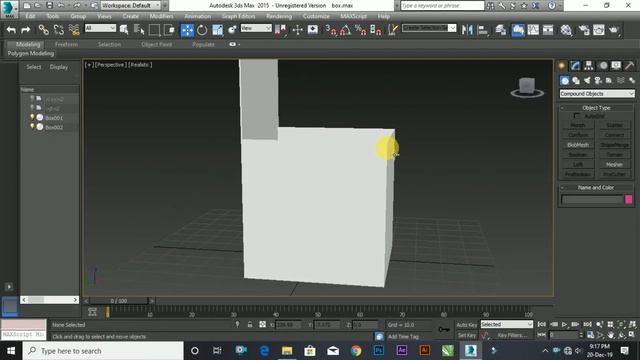Enable the AutoGrid checkbox
The height and width of the screenshot is (360, 640).
pos(576,116)
